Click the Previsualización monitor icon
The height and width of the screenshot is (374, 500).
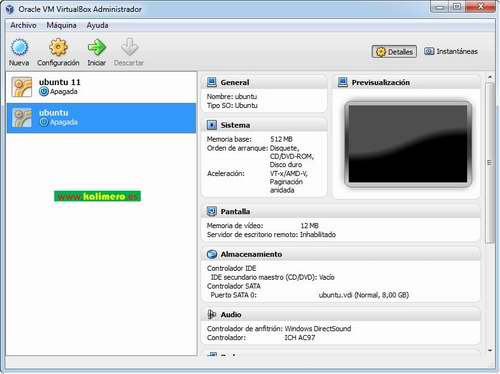click(x=343, y=82)
